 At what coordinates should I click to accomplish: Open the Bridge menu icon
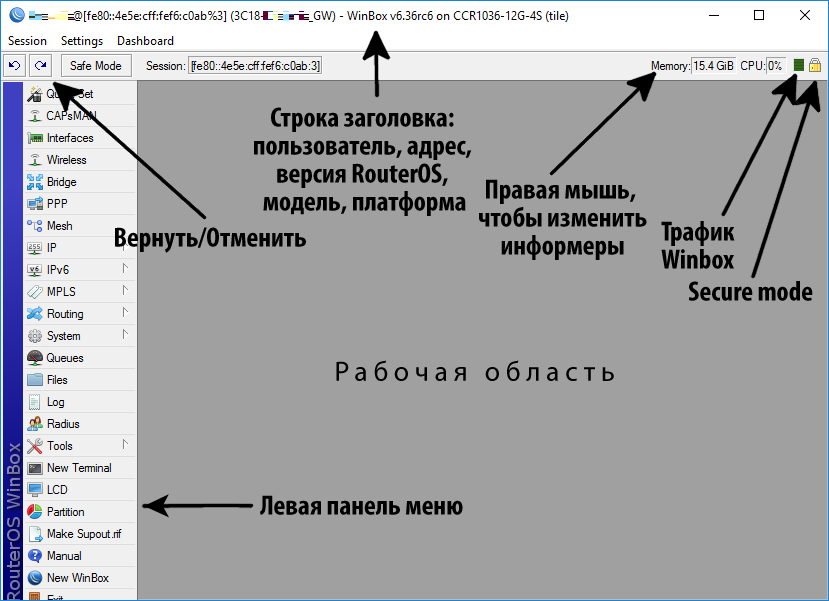point(34,182)
